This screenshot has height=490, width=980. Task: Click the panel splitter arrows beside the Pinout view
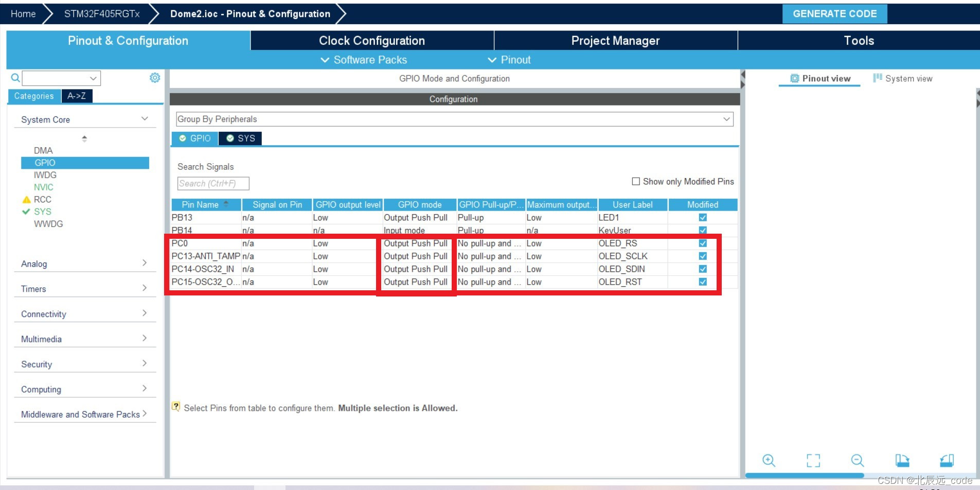coord(742,80)
